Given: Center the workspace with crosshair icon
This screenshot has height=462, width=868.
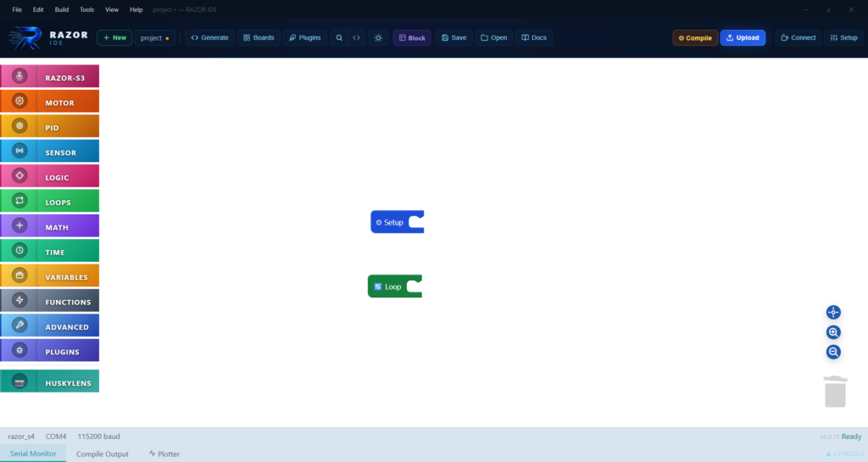Looking at the screenshot, I should pos(833,313).
